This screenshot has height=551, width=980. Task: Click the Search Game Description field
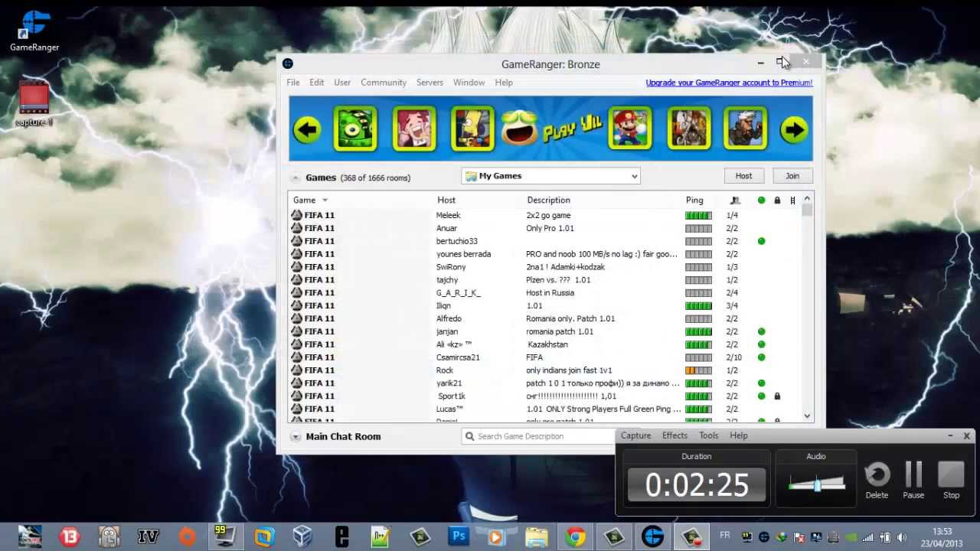[x=540, y=436]
